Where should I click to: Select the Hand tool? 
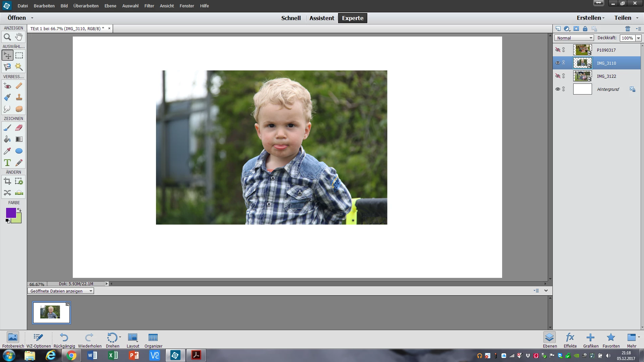pyautogui.click(x=19, y=37)
